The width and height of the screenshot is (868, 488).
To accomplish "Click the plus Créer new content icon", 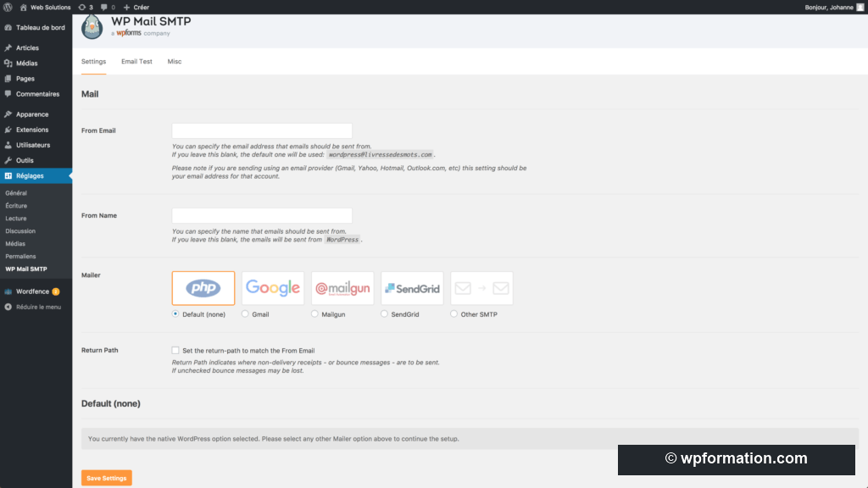I will click(126, 7).
